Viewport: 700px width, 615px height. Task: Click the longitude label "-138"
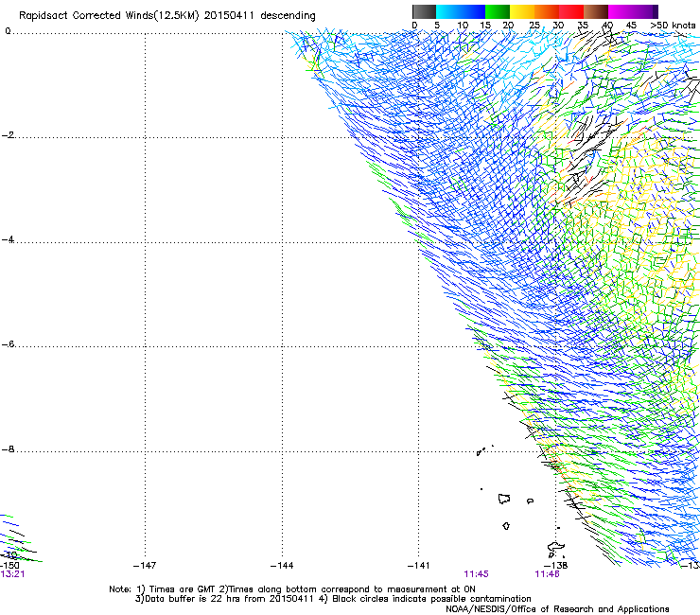556,566
